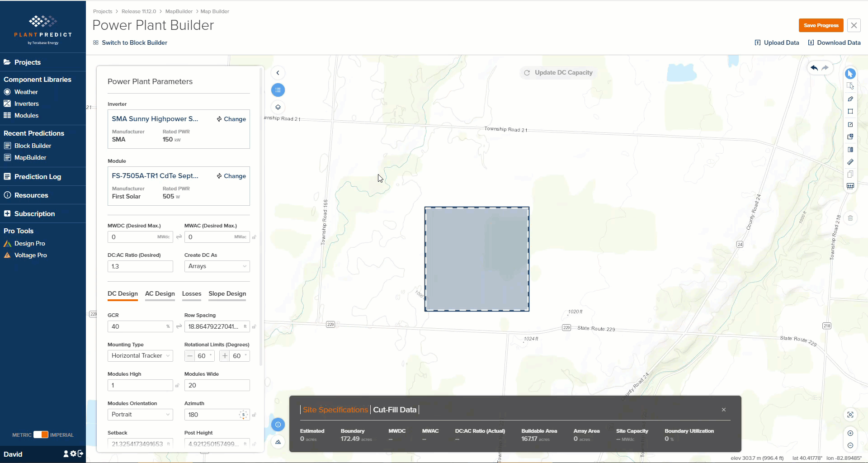Open the Modules Orientation dropdown

click(140, 415)
